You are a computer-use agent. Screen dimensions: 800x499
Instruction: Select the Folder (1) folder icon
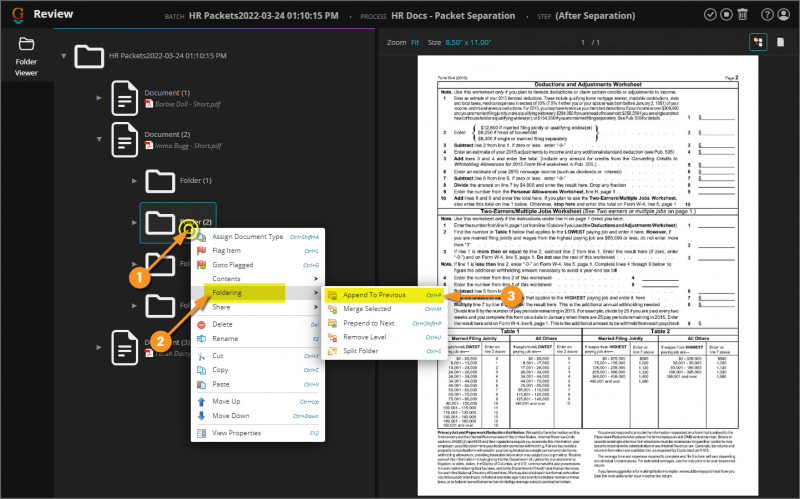tap(160, 181)
